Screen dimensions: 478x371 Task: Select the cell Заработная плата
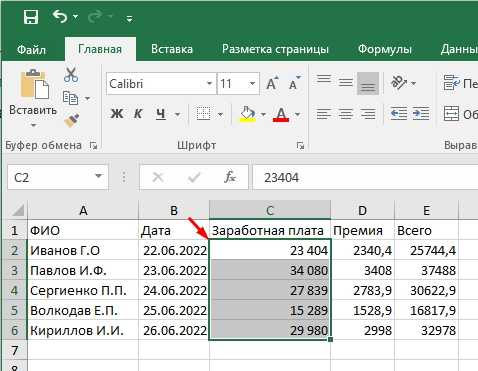(x=270, y=230)
